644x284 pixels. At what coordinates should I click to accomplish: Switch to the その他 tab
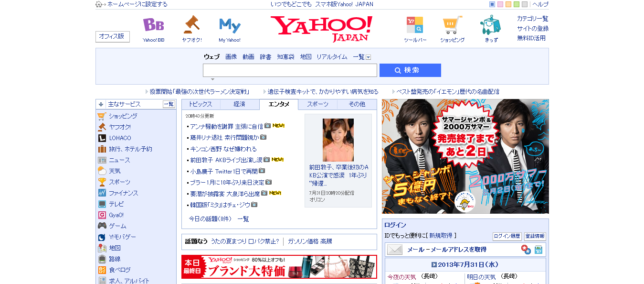tap(357, 104)
